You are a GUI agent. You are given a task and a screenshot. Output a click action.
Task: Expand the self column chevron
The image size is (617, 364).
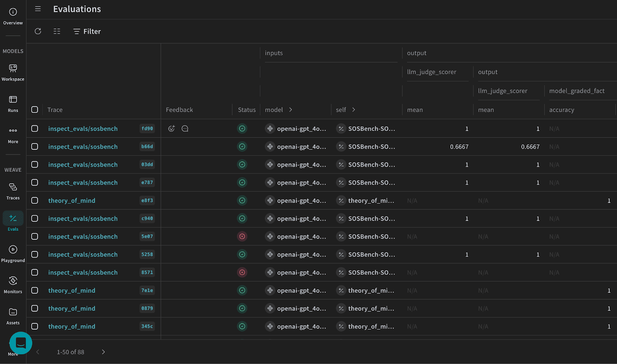point(353,110)
